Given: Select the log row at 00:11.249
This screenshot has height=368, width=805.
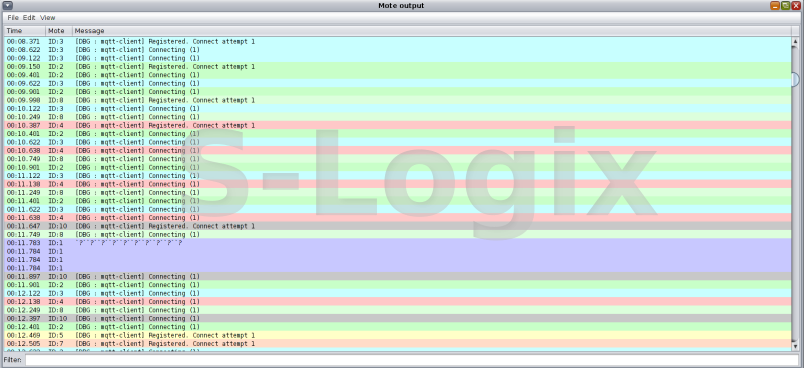Looking at the screenshot, I should pos(397,192).
